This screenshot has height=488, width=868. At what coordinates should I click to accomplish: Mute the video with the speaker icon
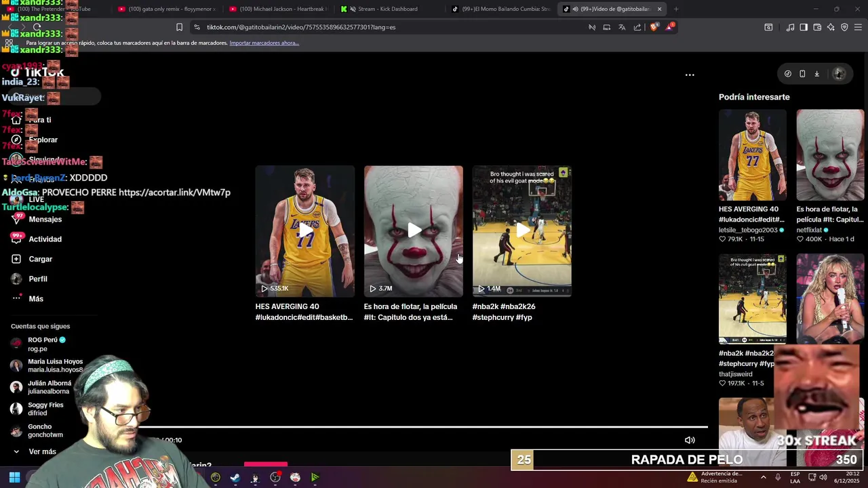coord(690,440)
